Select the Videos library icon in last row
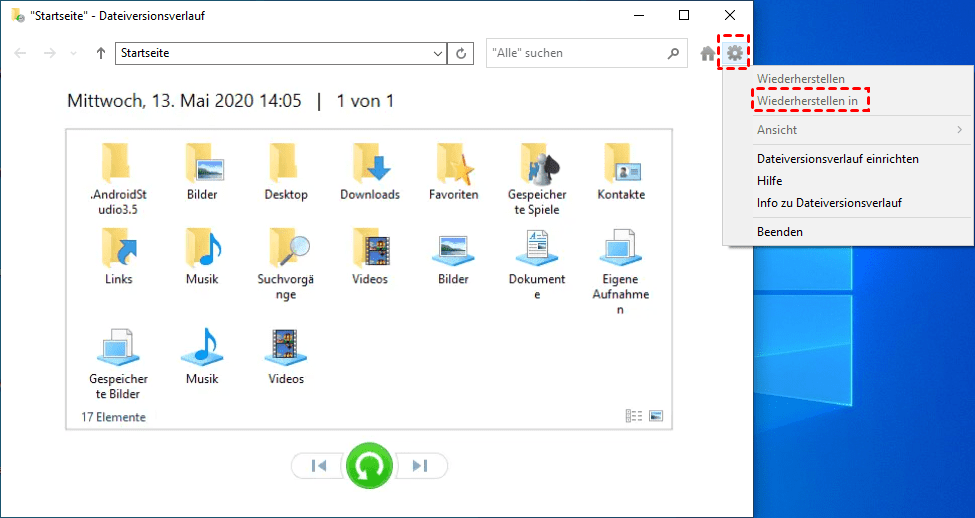Image resolution: width=975 pixels, height=518 pixels. tap(286, 348)
